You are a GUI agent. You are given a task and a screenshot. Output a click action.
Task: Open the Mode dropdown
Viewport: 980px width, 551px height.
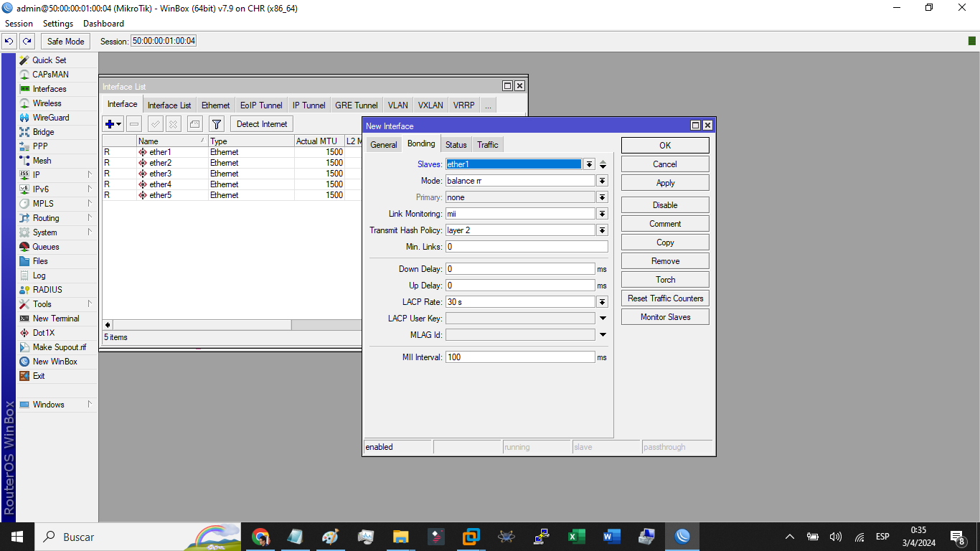(x=603, y=181)
